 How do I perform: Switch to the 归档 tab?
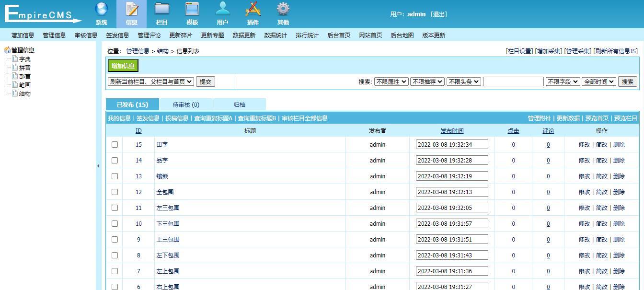pos(240,104)
